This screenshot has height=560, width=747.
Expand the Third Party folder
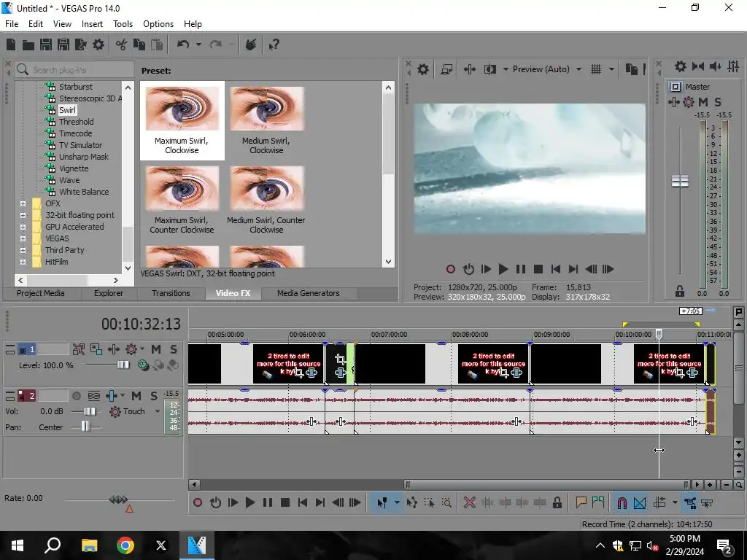click(x=23, y=250)
